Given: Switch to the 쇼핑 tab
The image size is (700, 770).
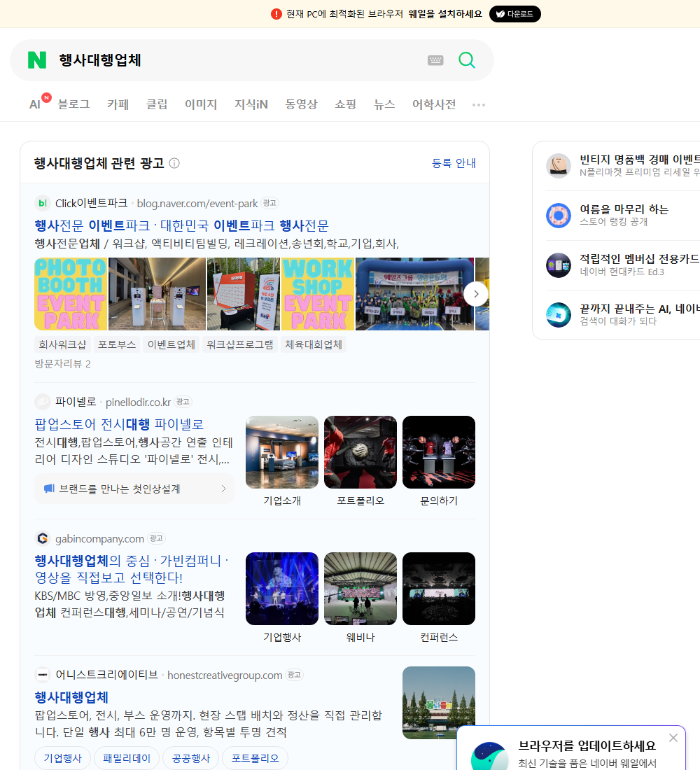Looking at the screenshot, I should pyautogui.click(x=345, y=104).
